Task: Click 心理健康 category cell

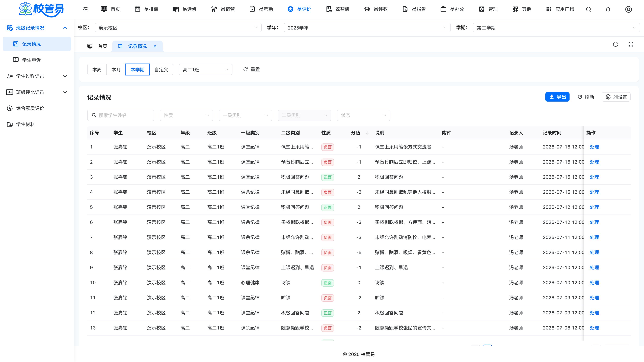Action: (250, 283)
